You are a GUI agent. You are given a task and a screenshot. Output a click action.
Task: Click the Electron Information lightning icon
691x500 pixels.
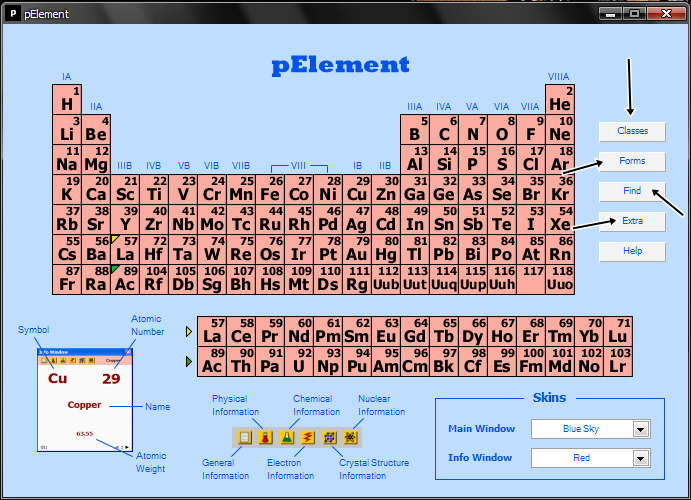click(306, 437)
